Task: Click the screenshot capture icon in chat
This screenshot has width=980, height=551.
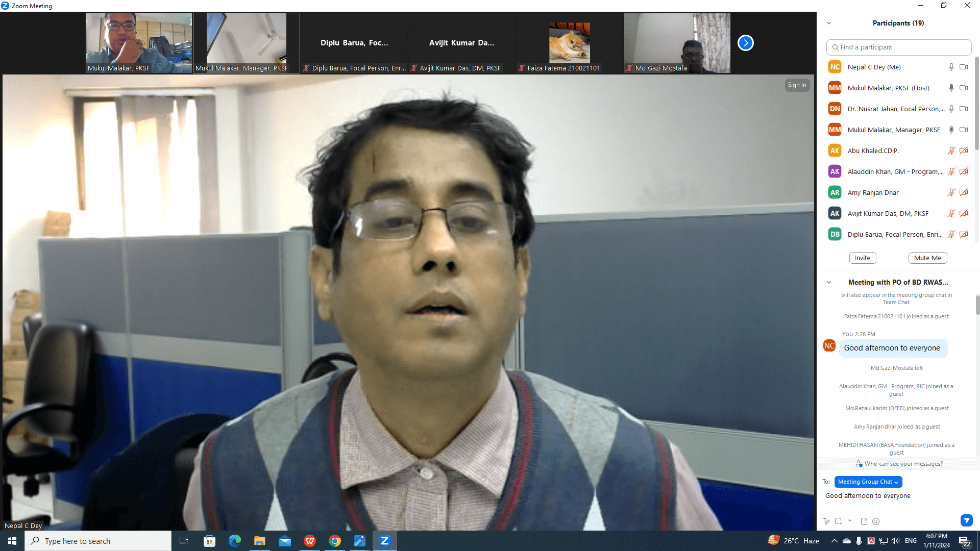Action: pos(838,521)
